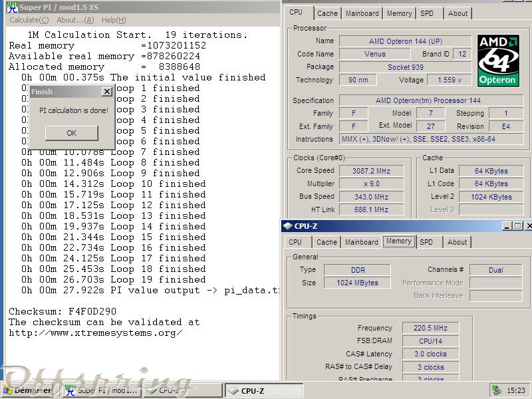Select Cache tab in upper CPU-Z window
The width and height of the screenshot is (532, 399).
point(327,13)
